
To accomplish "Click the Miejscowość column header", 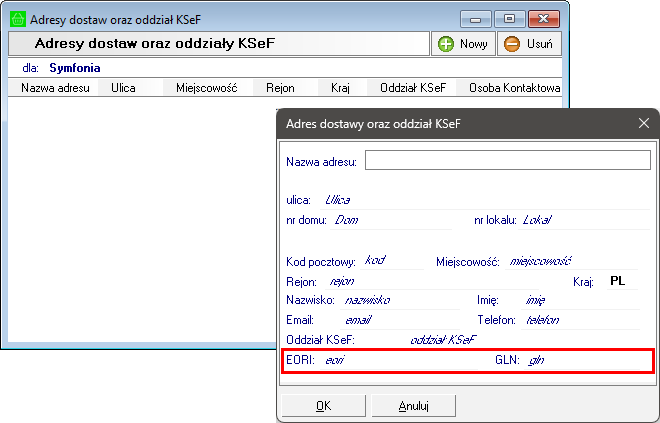I will click(x=205, y=88).
